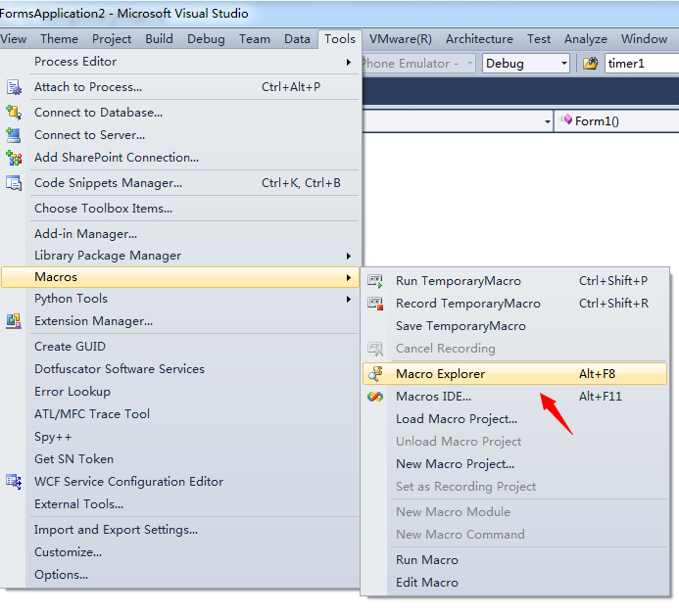Screen dimensions: 679x616
Task: Select Attach to Process menu item
Action: tap(179, 87)
